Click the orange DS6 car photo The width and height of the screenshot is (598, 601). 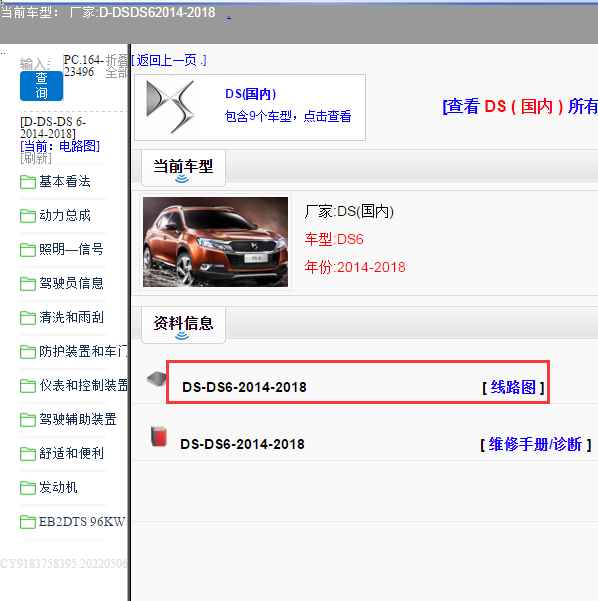215,242
